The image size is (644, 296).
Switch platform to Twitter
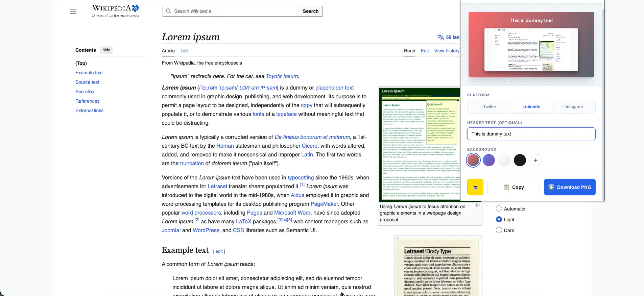pos(490,107)
